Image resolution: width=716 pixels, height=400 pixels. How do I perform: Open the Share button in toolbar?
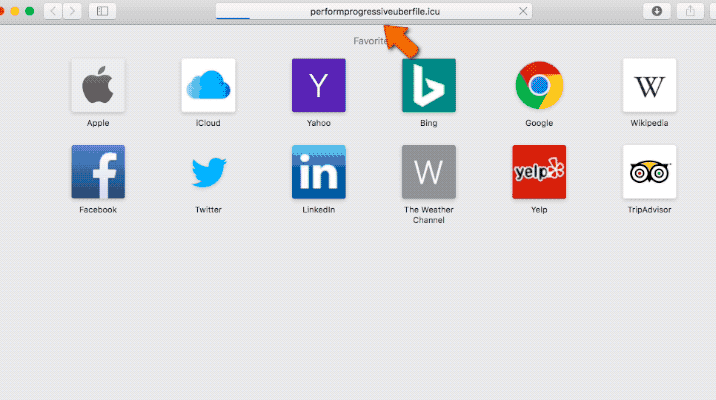click(x=690, y=11)
